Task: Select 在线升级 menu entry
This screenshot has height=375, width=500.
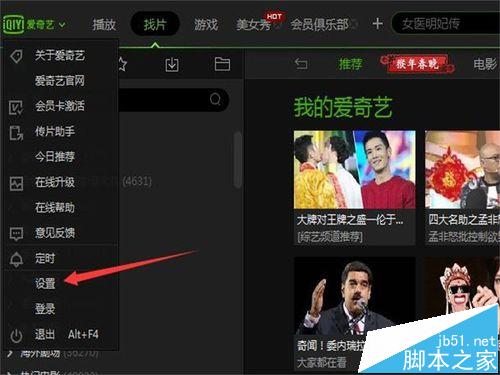Action: (55, 182)
